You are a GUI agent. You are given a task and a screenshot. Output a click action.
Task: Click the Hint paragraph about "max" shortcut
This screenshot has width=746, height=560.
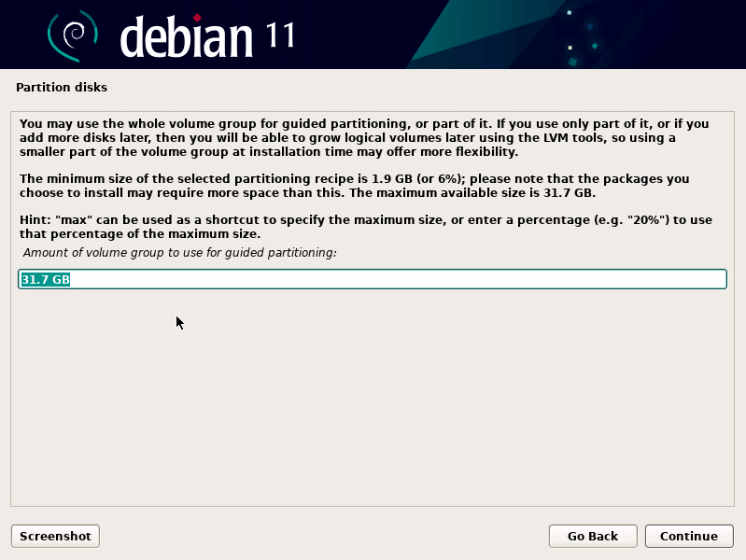(364, 227)
